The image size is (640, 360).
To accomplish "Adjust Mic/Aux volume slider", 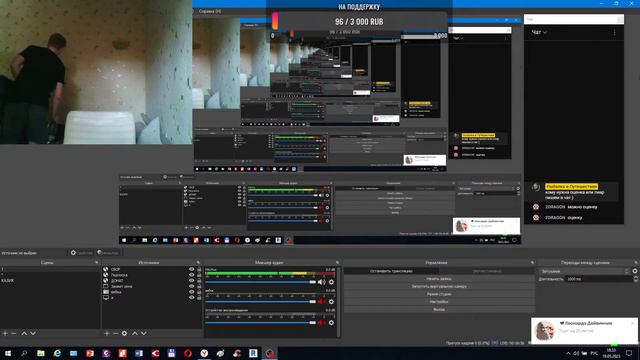I will click(x=261, y=282).
